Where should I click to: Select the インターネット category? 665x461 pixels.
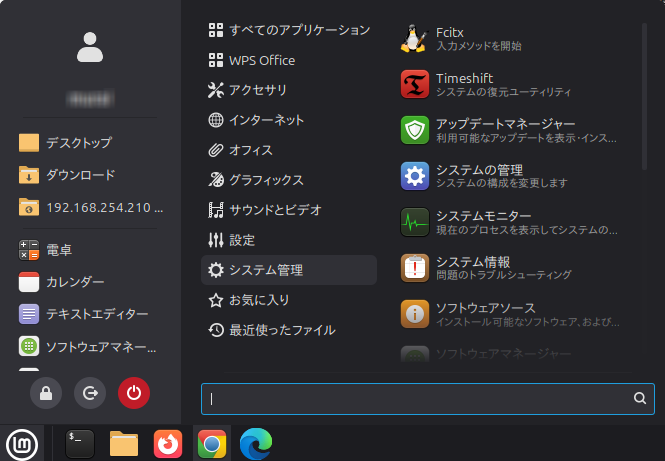266,120
